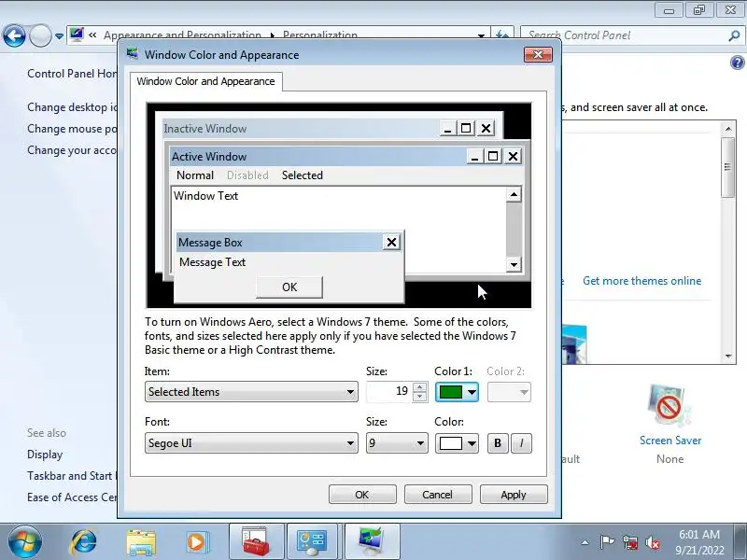Show hidden icons in system tray

click(x=585, y=542)
